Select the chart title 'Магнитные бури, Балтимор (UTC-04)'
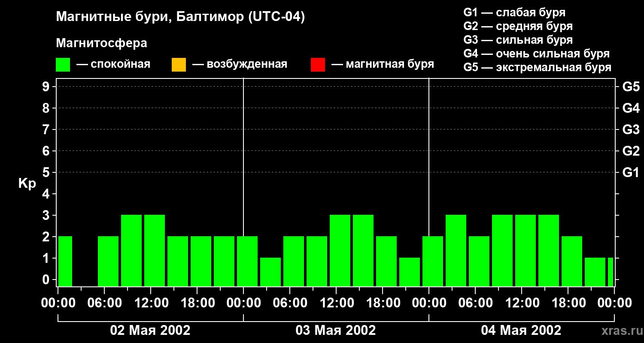 pyautogui.click(x=180, y=17)
